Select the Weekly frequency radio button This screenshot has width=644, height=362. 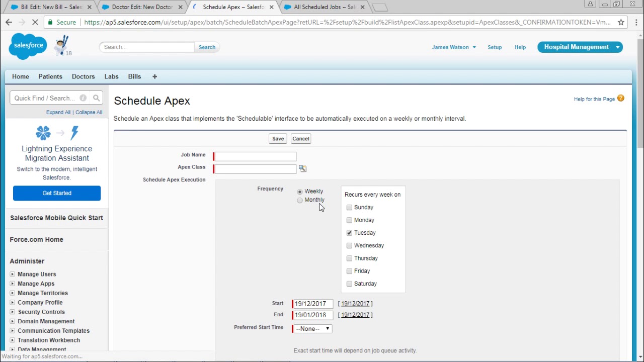click(x=300, y=192)
